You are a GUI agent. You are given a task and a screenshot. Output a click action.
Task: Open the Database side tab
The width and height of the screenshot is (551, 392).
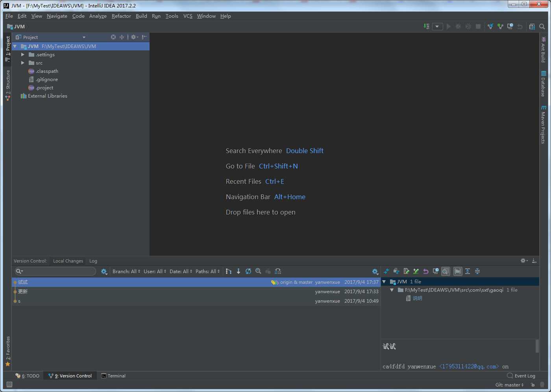coord(543,84)
